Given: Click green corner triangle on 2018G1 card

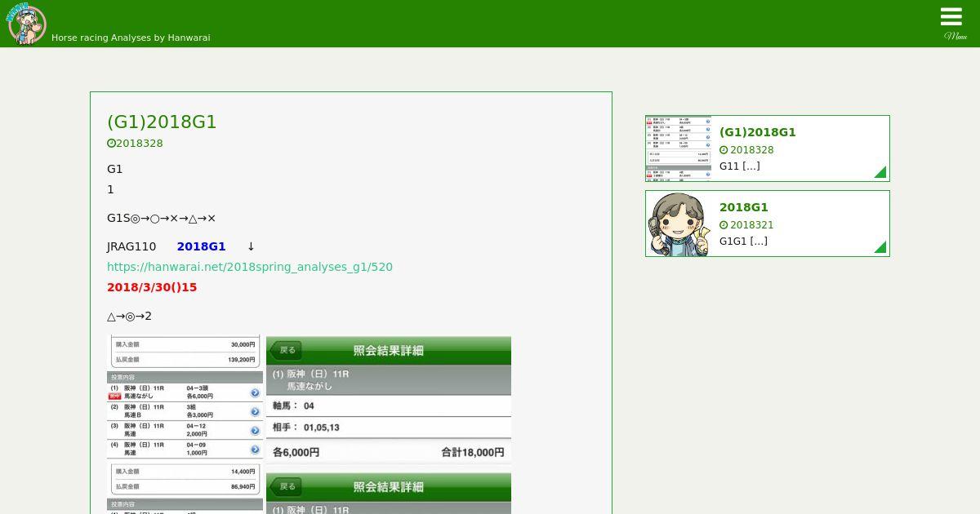Looking at the screenshot, I should (881, 247).
